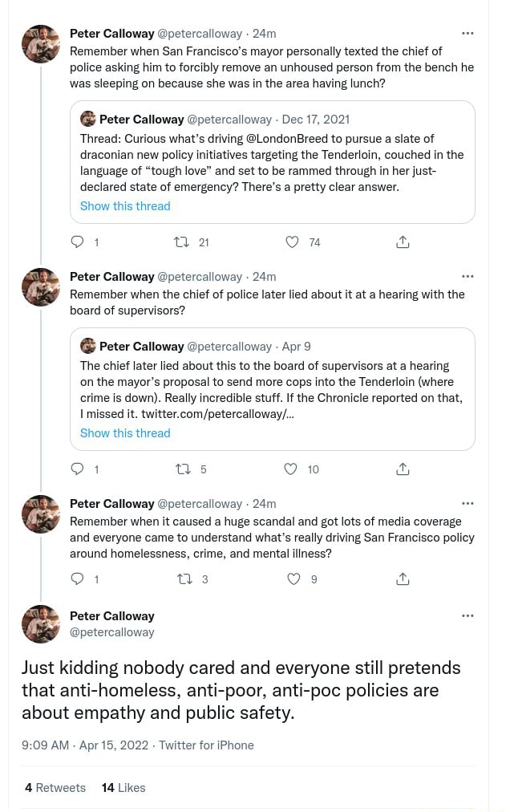Open the more options menu on the first tweet
The height and width of the screenshot is (812, 510).
click(467, 33)
